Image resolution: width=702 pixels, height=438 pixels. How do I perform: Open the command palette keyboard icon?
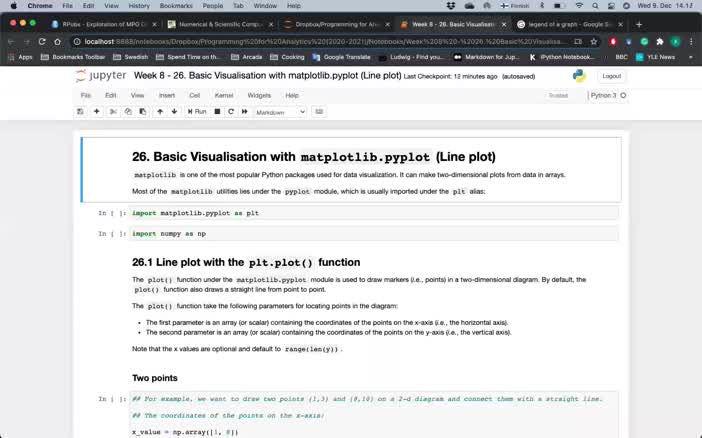pos(319,112)
